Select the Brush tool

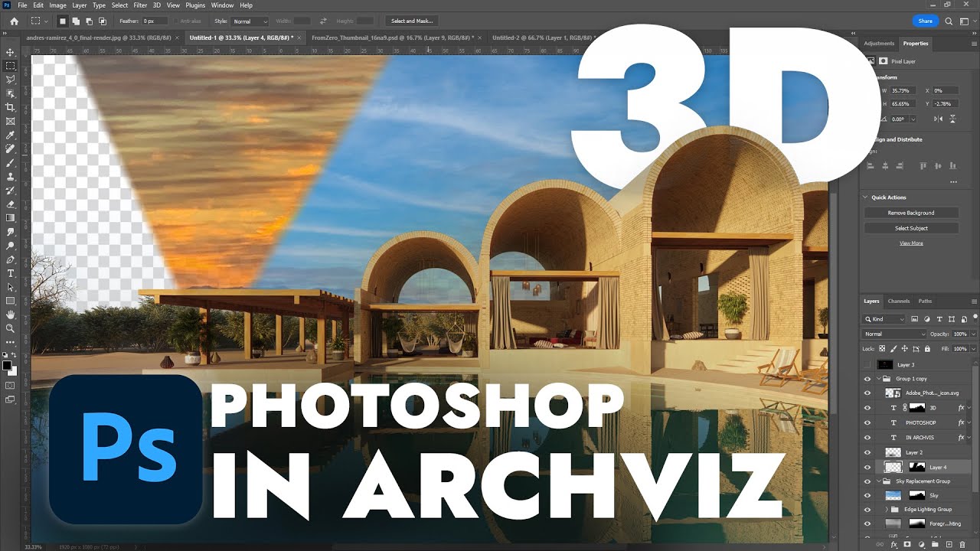[x=11, y=163]
